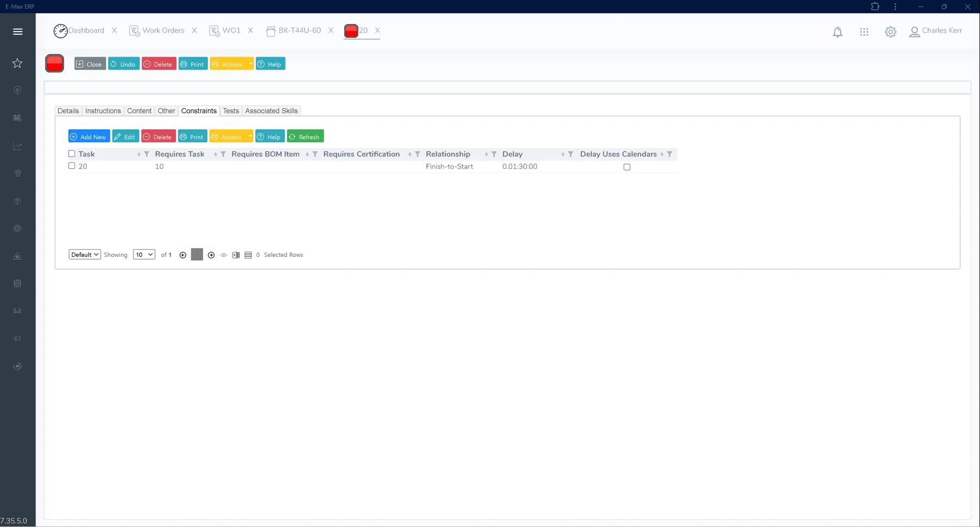Click Add New constraint button
Screen dimensions: 980x527
click(x=89, y=136)
